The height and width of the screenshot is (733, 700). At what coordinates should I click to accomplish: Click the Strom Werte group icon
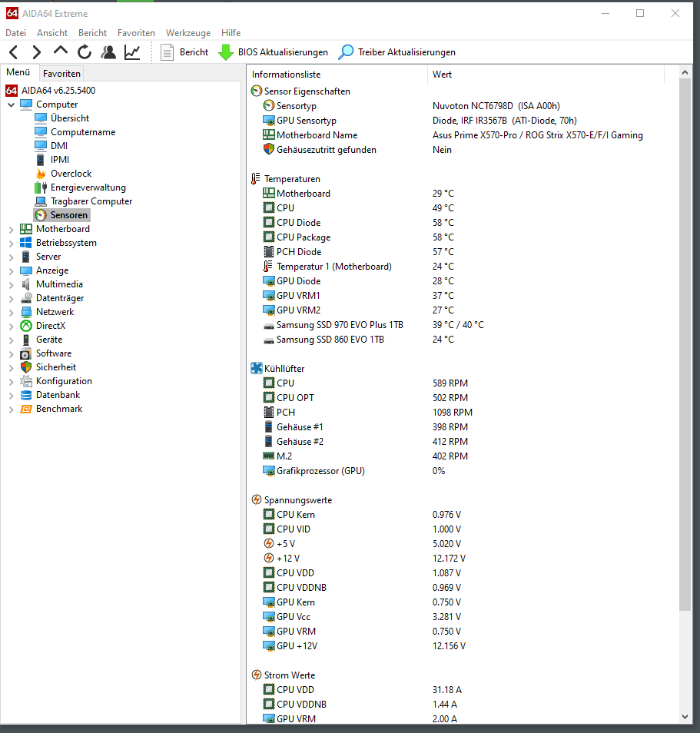[256, 675]
